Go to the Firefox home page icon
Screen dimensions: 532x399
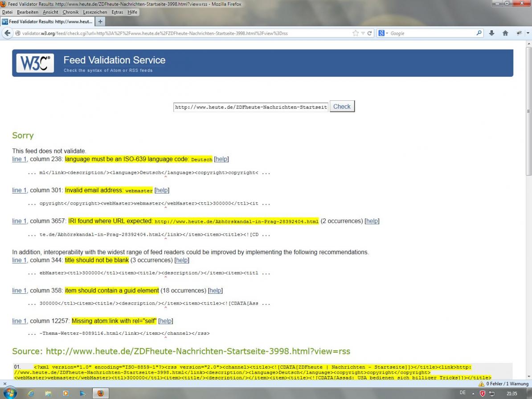pos(505,33)
